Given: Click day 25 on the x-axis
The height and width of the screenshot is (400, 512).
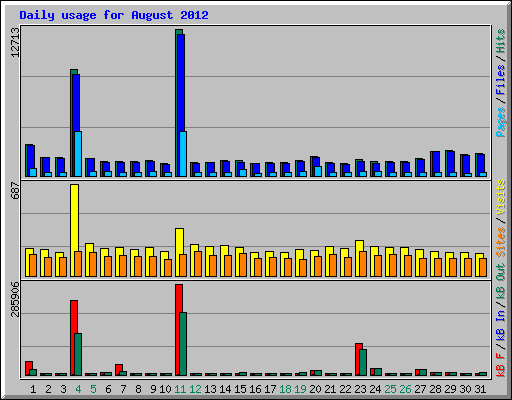Looking at the screenshot, I should (x=390, y=389).
